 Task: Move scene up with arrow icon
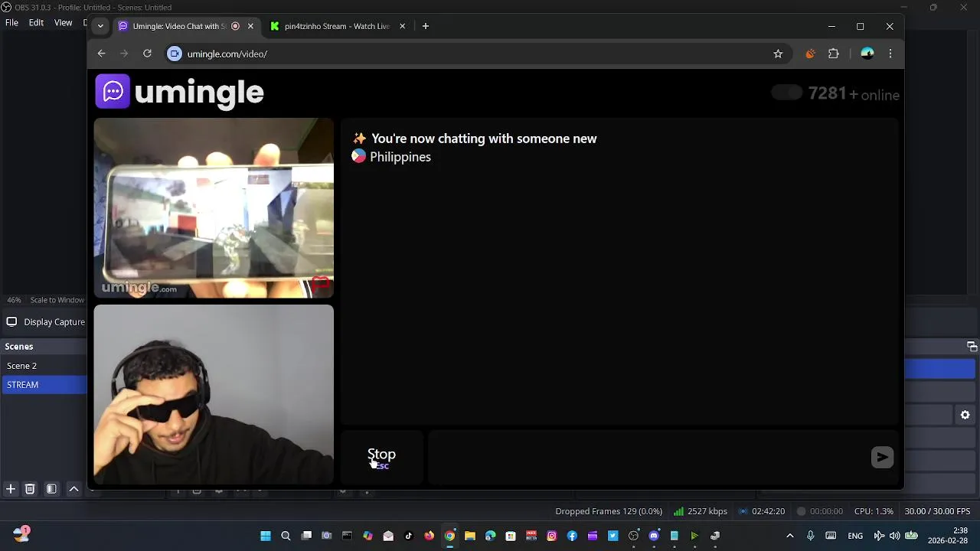click(73, 489)
